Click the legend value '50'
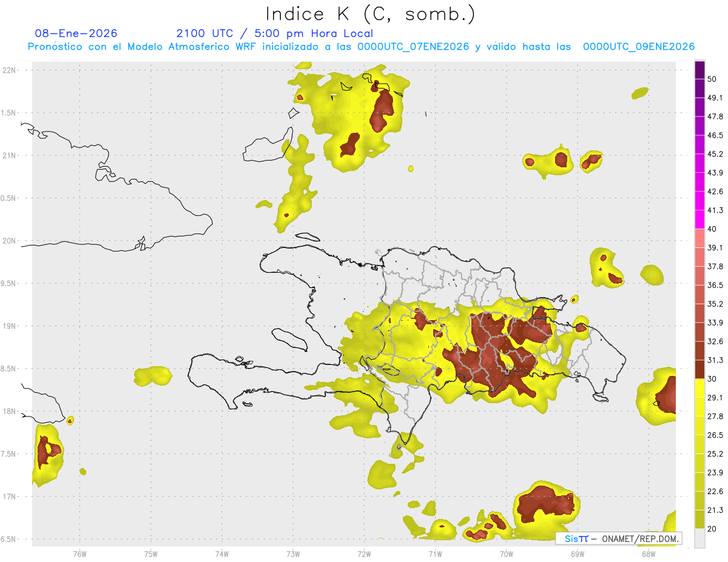The image size is (728, 562). click(x=712, y=79)
